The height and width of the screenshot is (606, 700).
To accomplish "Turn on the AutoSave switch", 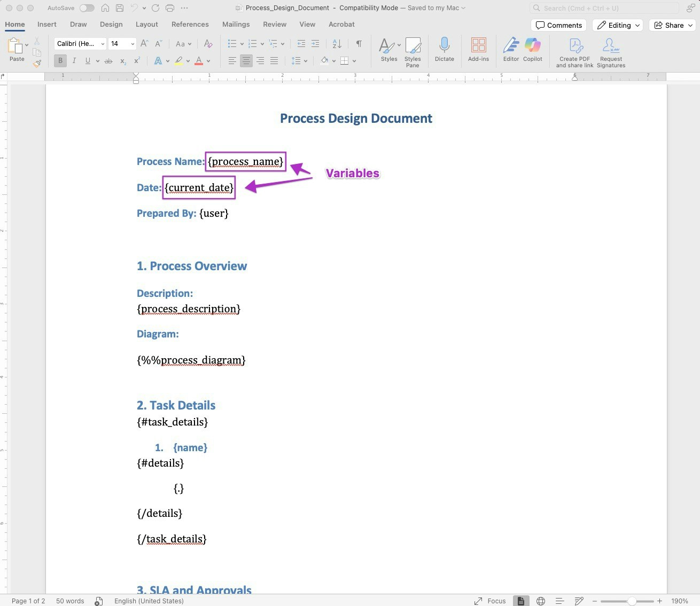I will tap(85, 8).
